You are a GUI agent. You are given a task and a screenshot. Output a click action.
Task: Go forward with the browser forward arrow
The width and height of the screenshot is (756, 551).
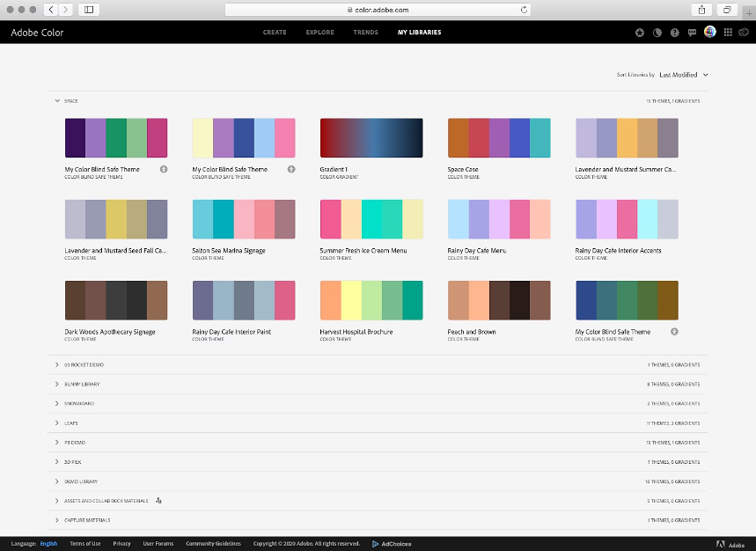pyautogui.click(x=66, y=10)
